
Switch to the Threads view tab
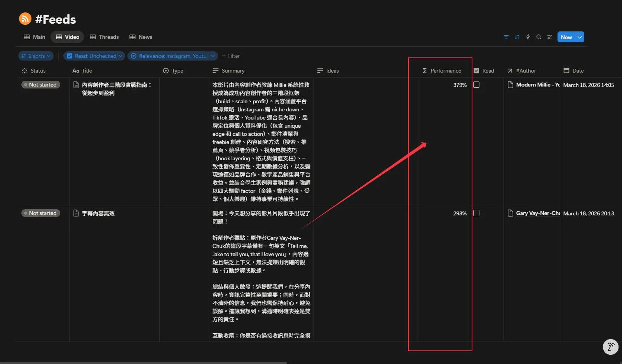pyautogui.click(x=104, y=37)
